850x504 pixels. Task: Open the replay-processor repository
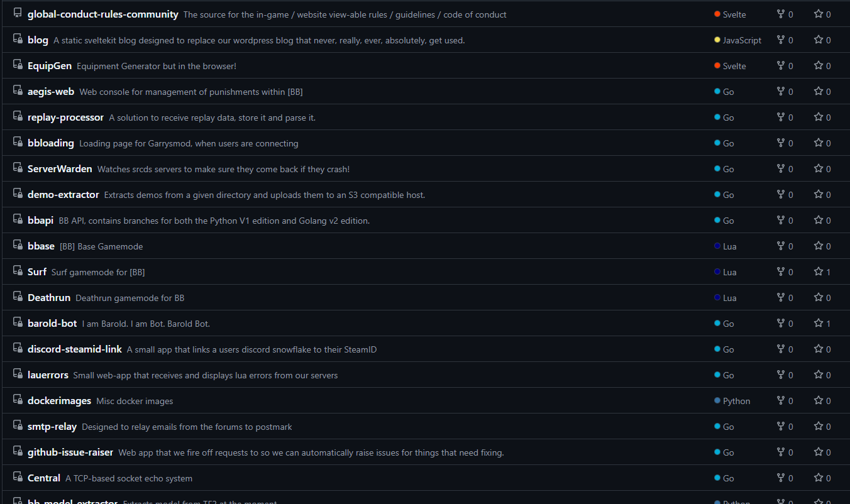pos(65,118)
